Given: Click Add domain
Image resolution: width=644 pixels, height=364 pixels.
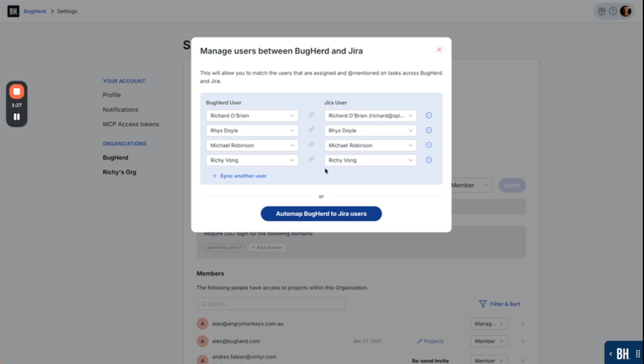Looking at the screenshot, I should point(267,248).
